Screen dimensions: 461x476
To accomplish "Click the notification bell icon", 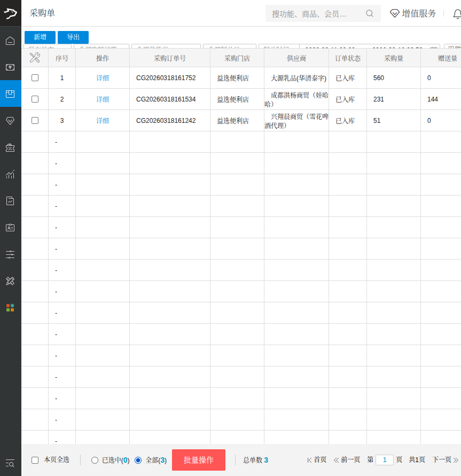I will 457,14.
